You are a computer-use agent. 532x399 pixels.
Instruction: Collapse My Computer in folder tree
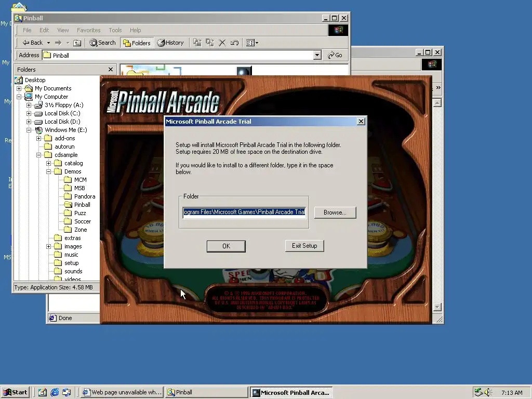[x=19, y=97]
